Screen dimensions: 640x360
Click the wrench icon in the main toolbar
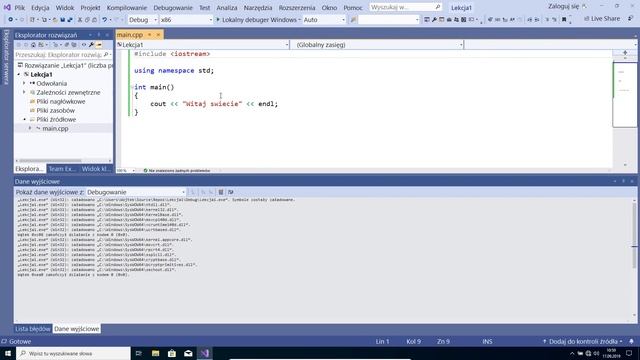434,20
